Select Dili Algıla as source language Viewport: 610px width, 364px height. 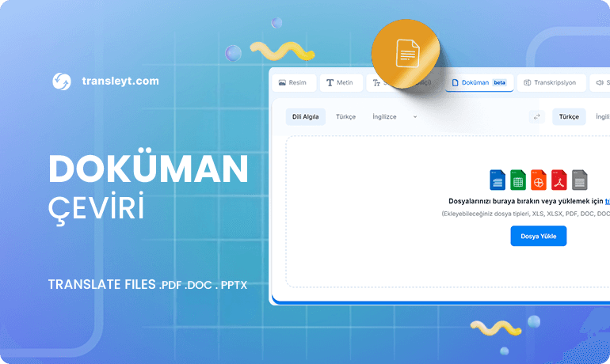click(306, 117)
